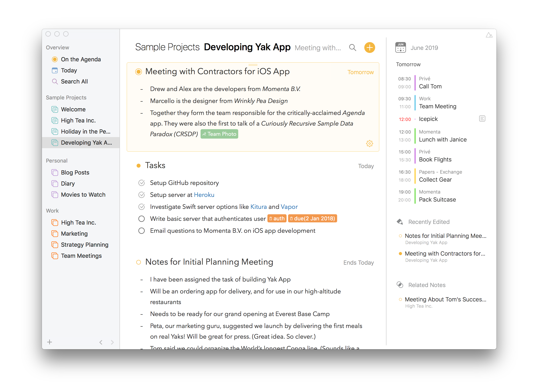Click the search magnifier icon in header
541x392 pixels.
[x=352, y=48]
